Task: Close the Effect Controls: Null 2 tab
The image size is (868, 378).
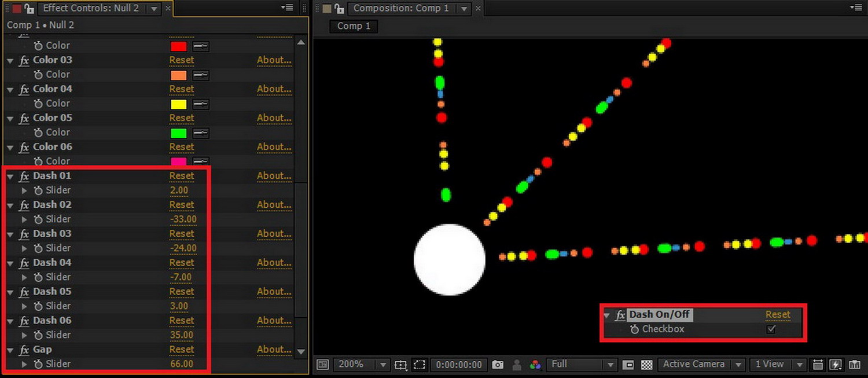Action: tap(168, 8)
